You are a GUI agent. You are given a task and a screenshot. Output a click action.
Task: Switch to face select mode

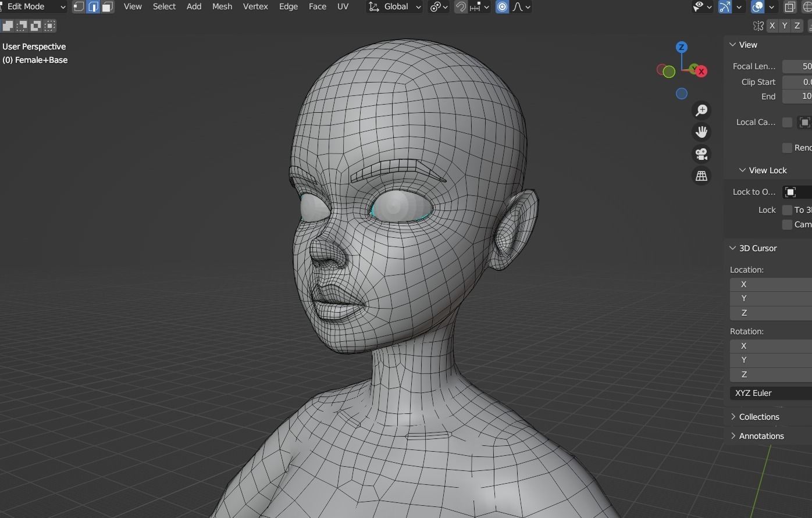coord(108,7)
